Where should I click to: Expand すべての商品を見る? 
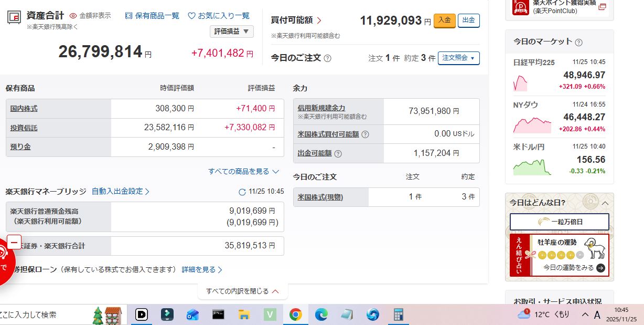tap(243, 171)
